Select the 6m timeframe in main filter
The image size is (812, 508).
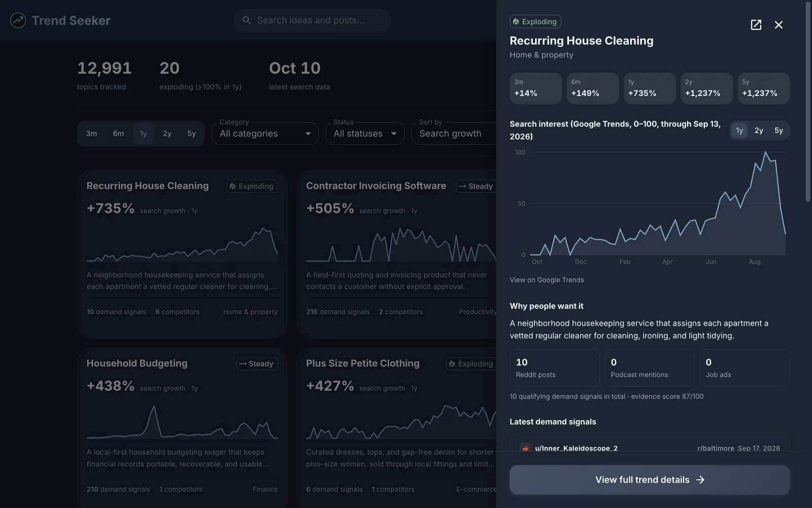coord(118,134)
